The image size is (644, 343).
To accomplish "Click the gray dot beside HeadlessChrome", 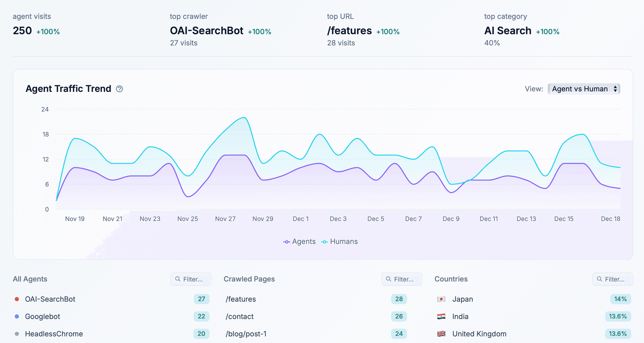I will 17,334.
